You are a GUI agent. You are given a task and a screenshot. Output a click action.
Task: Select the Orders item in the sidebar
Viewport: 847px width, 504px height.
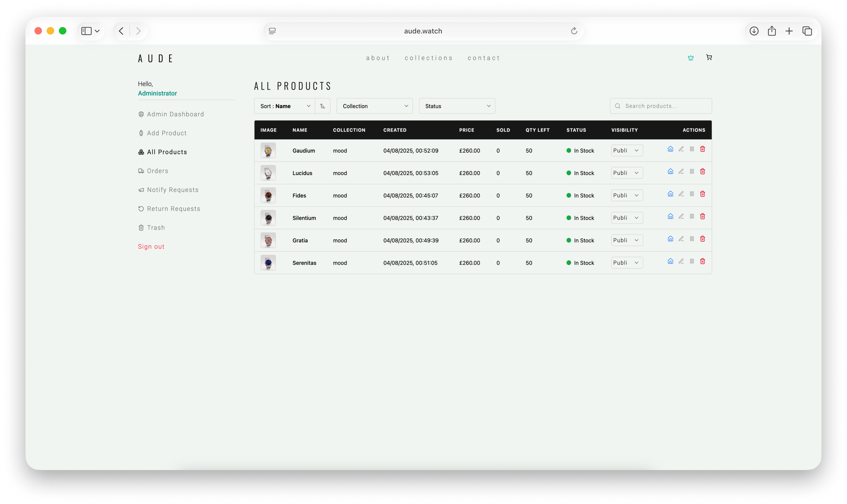[157, 171]
